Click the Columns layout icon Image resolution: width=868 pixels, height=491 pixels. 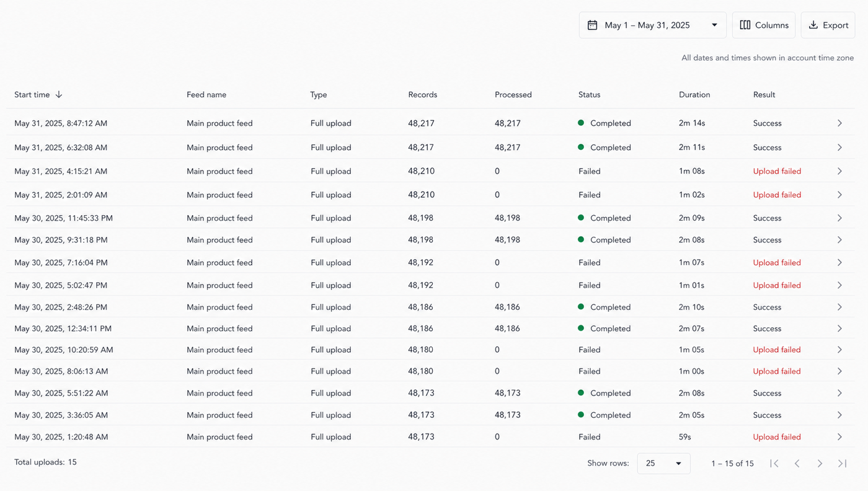tap(745, 25)
